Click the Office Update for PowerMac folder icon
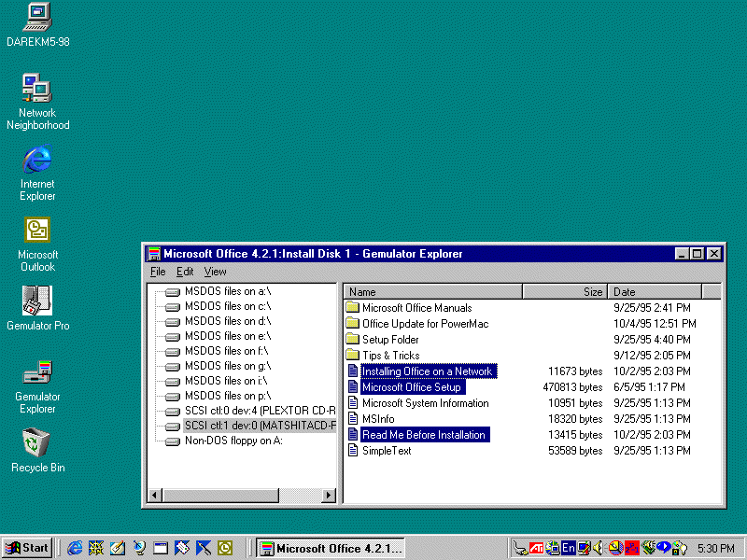The height and width of the screenshot is (560, 747). tap(353, 323)
